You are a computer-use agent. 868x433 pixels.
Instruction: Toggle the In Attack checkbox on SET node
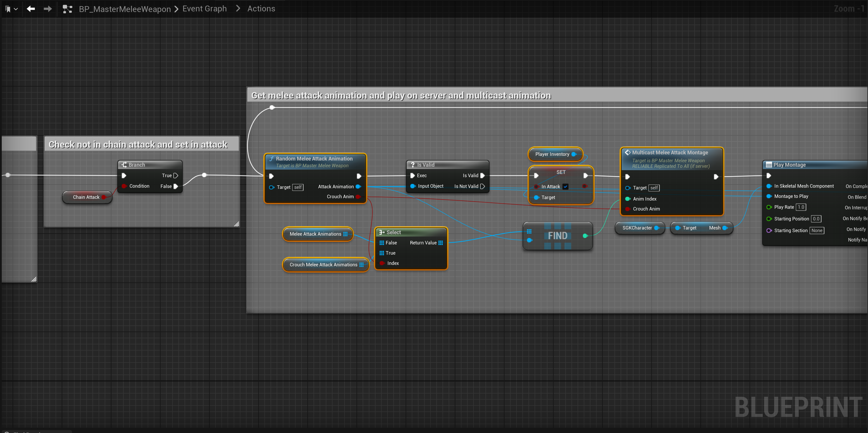[x=565, y=187]
